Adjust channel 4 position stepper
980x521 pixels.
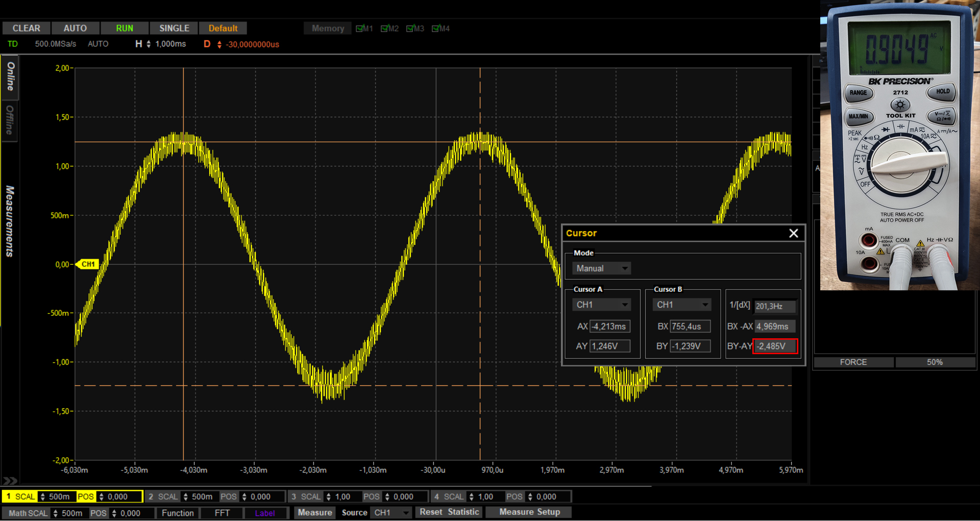coord(530,497)
